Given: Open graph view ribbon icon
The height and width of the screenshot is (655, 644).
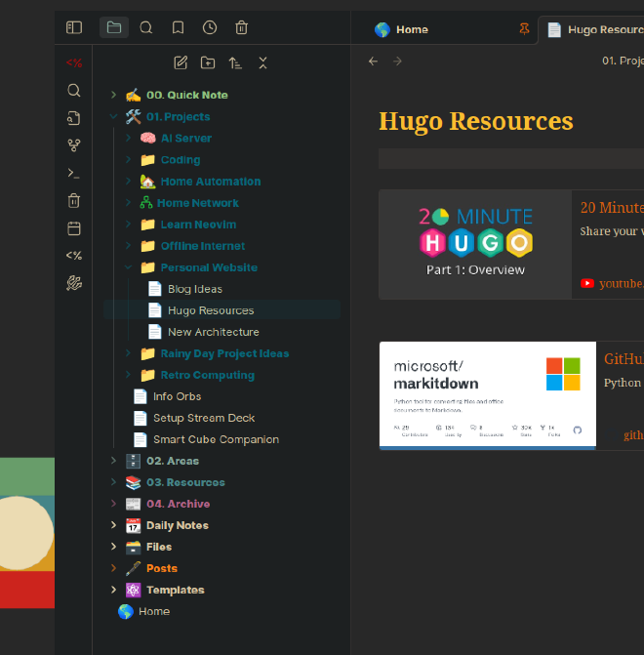Looking at the screenshot, I should tap(74, 145).
